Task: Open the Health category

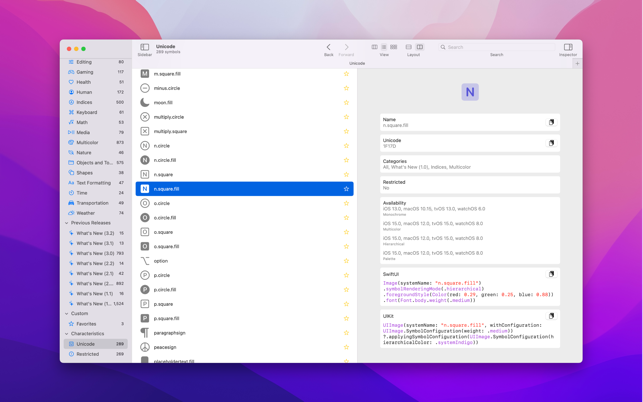Action: click(x=96, y=82)
